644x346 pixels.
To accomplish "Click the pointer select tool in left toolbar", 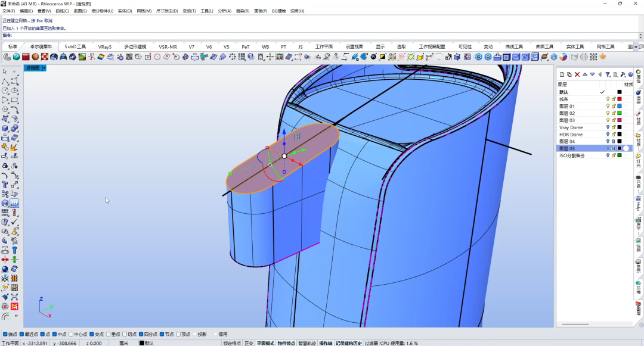I will (x=5, y=71).
